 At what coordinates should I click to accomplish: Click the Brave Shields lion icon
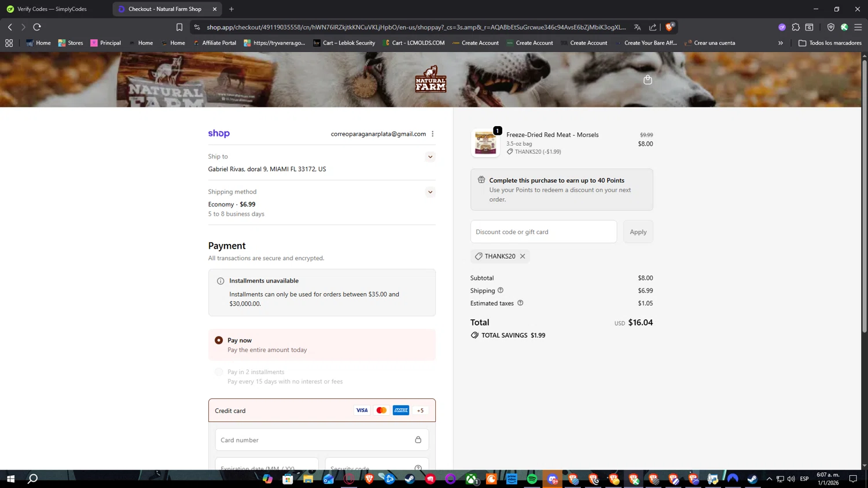[670, 27]
